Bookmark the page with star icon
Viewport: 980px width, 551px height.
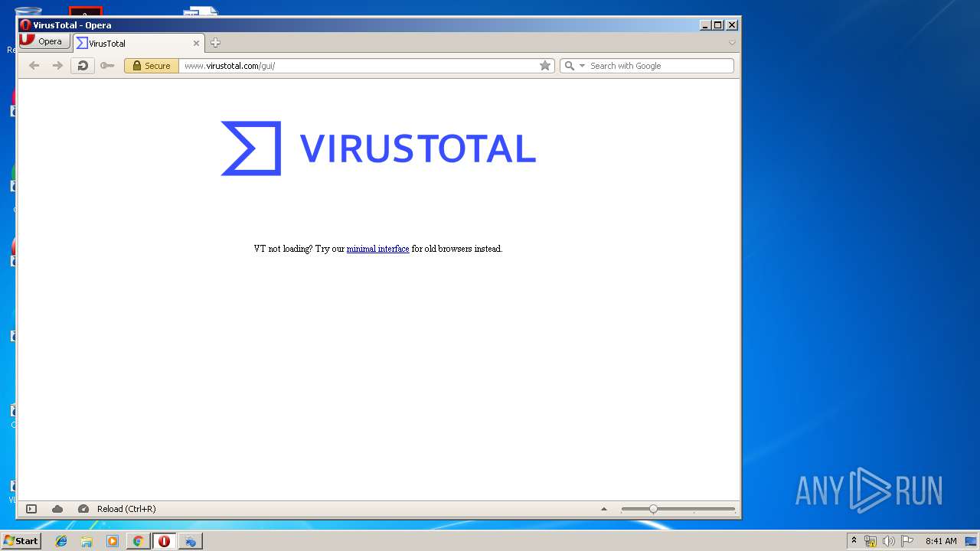(545, 66)
